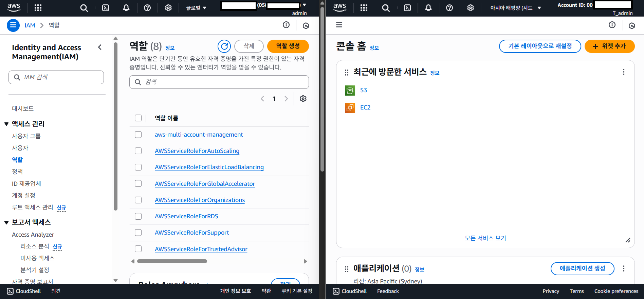The height and width of the screenshot is (299, 644).
Task: Click 애플리케이션 생성 button
Action: (x=582, y=268)
